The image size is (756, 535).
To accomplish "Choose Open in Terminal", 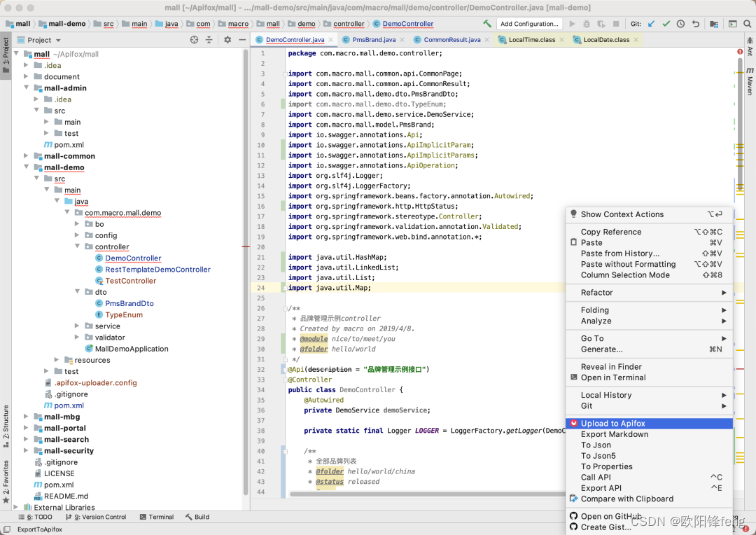I will click(x=649, y=377).
